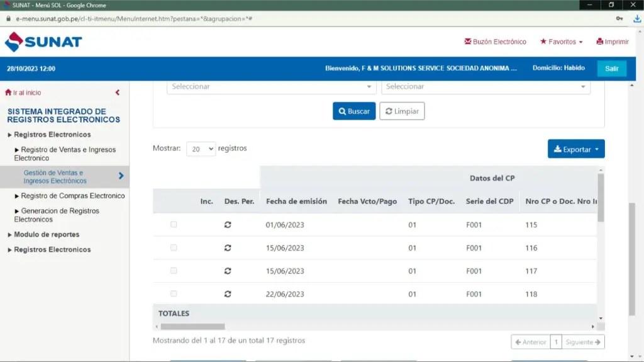Open Buzón Electrónico mailbox

495,42
